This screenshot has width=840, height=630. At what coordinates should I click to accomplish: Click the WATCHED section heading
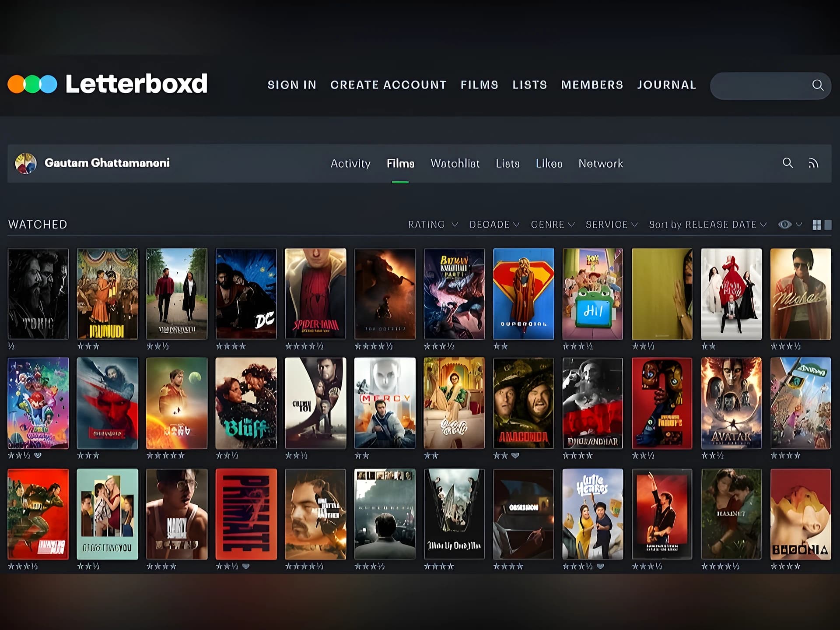point(38,225)
